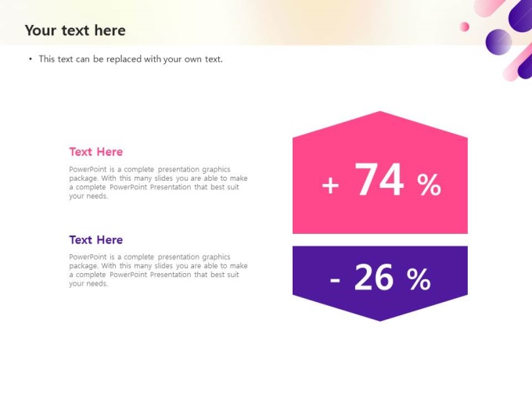Viewport: 532px width, 399px height.
Task: Click the paragraph below the purple heading
Action: click(158, 270)
